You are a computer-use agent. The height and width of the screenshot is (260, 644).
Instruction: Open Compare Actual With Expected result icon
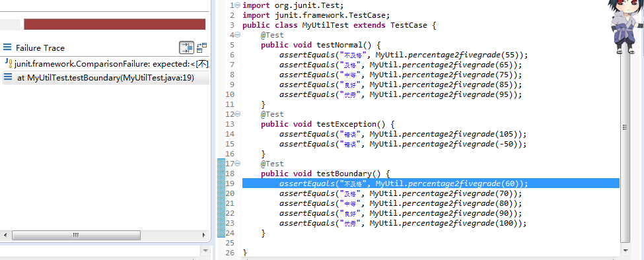pos(201,48)
